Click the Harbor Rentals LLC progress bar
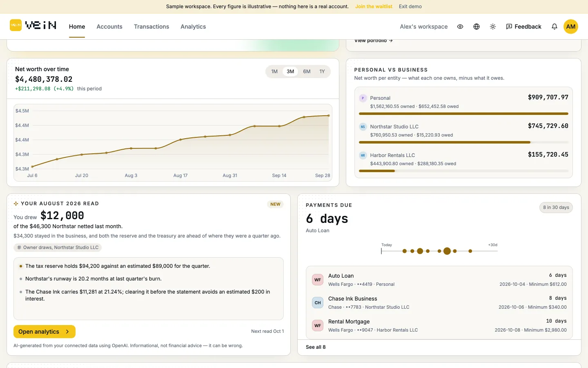Image resolution: width=588 pixels, height=368 pixels. pyautogui.click(x=463, y=171)
